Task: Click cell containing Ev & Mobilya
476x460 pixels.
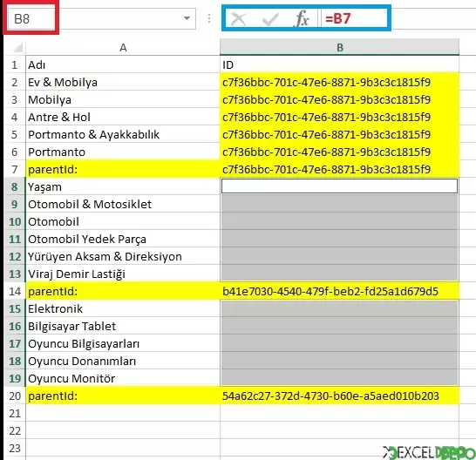Action: 123,82
